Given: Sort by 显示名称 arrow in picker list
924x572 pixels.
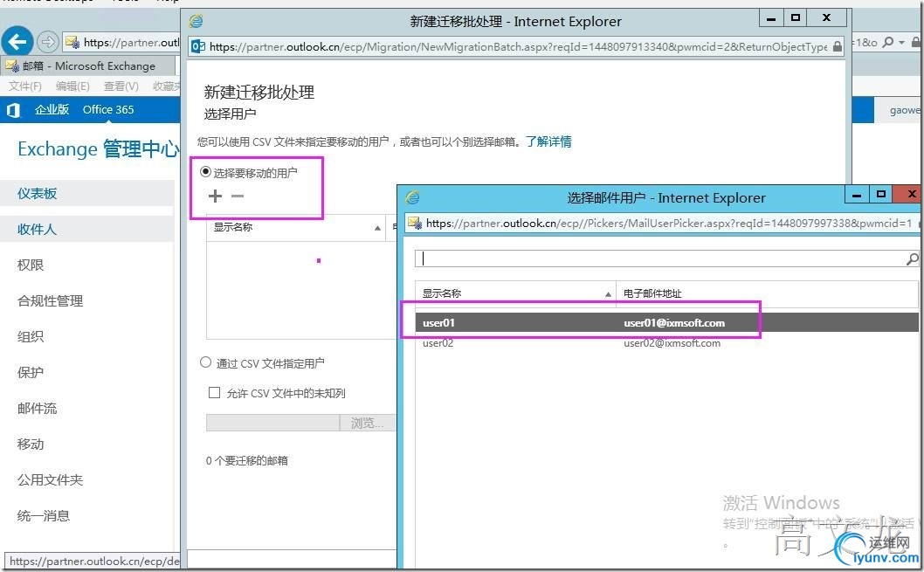Looking at the screenshot, I should (608, 294).
